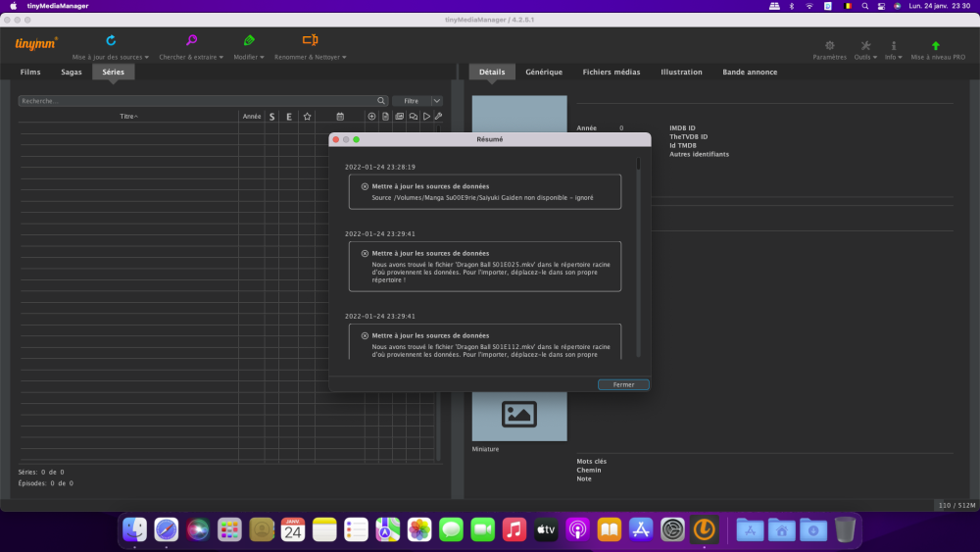Screen dimensions: 980x552
Task: Open the Fichiers médias tab
Action: [x=611, y=73]
